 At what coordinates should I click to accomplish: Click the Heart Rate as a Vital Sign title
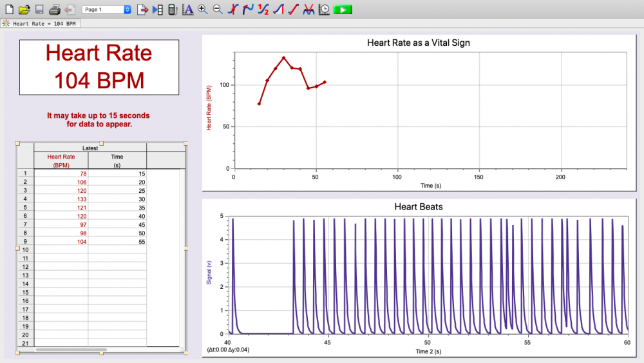coord(418,43)
